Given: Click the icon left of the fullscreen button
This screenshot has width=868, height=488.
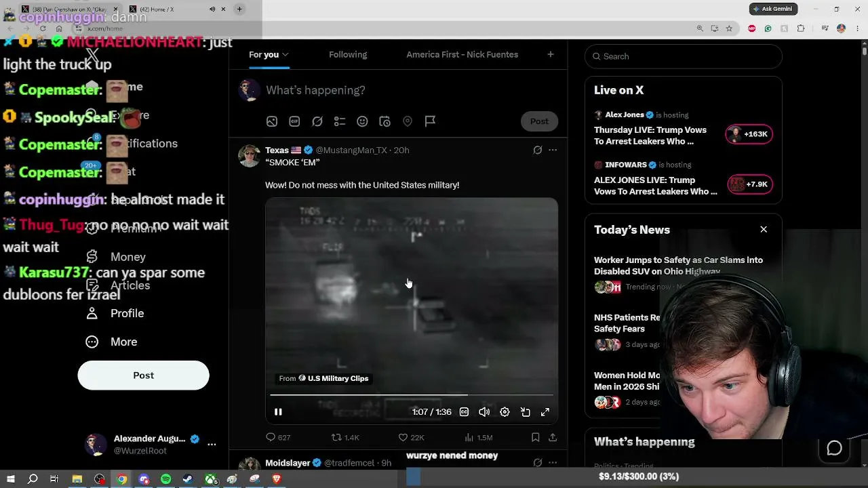Looking at the screenshot, I should [525, 412].
